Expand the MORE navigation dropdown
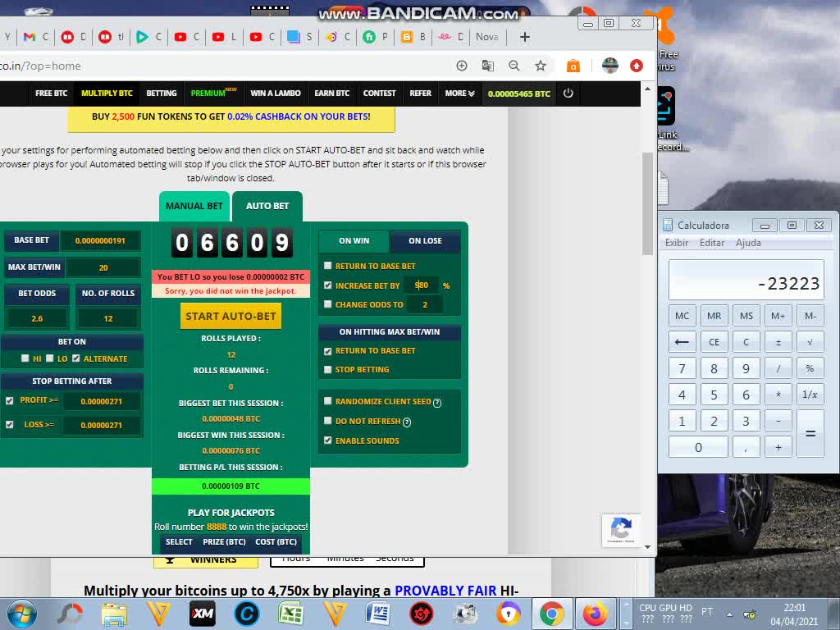The height and width of the screenshot is (630, 840). (459, 94)
